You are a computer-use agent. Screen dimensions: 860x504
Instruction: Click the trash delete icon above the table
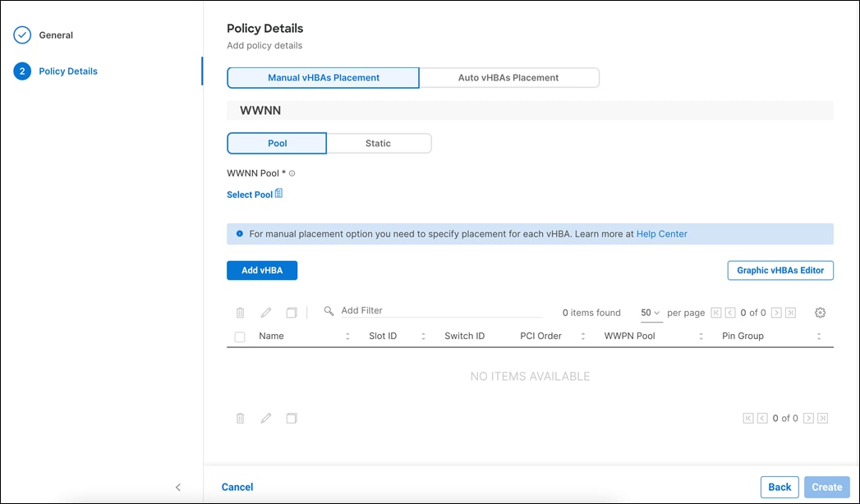coord(239,312)
